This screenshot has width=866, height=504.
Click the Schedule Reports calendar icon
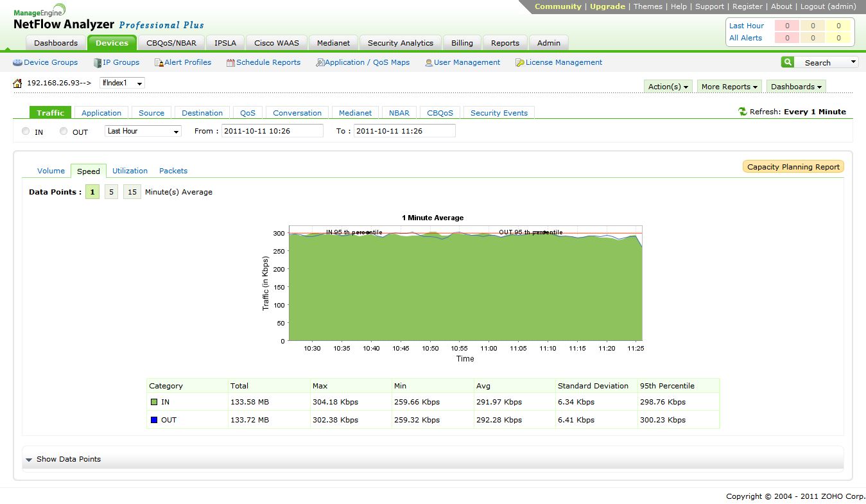(x=231, y=63)
